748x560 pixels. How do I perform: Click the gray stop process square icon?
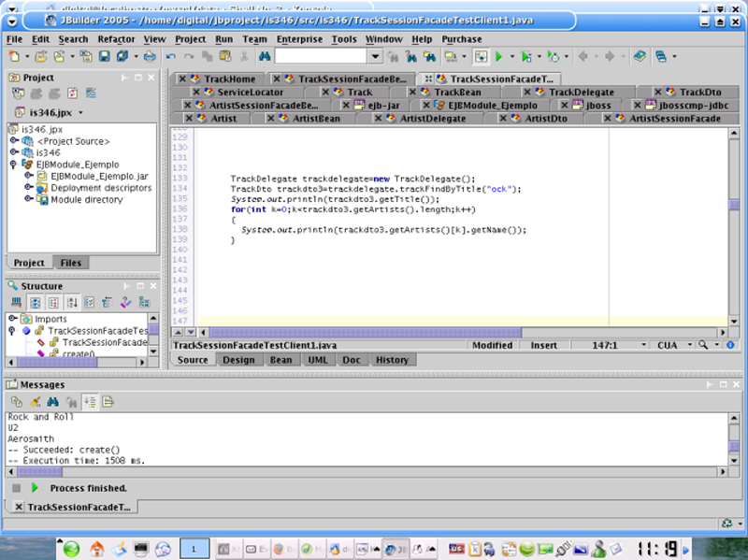(16, 488)
